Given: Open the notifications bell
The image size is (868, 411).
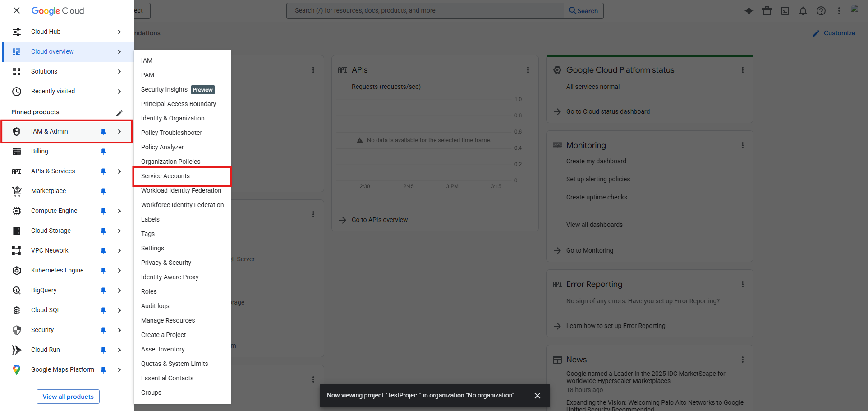Looking at the screenshot, I should (x=803, y=11).
